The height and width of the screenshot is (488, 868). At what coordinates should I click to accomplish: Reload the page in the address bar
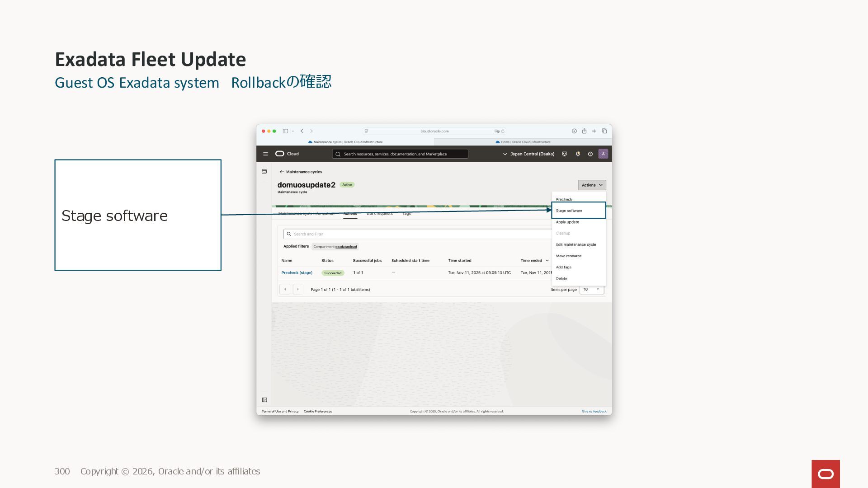click(503, 131)
